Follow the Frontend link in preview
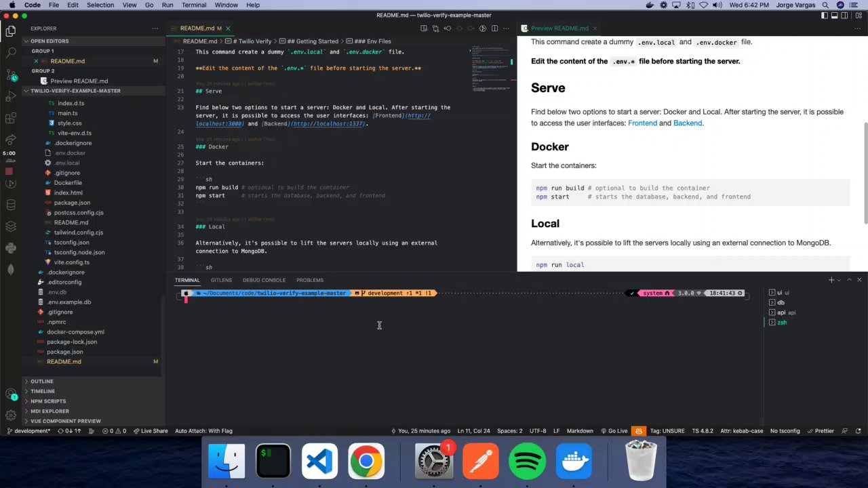 point(642,123)
